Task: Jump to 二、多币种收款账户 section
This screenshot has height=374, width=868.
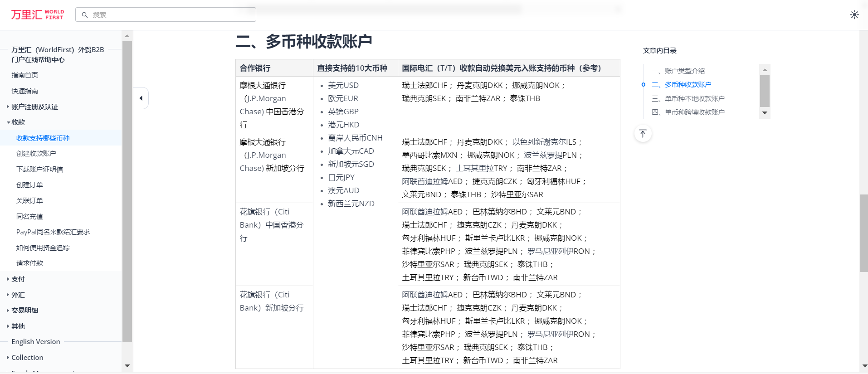Action: click(681, 85)
